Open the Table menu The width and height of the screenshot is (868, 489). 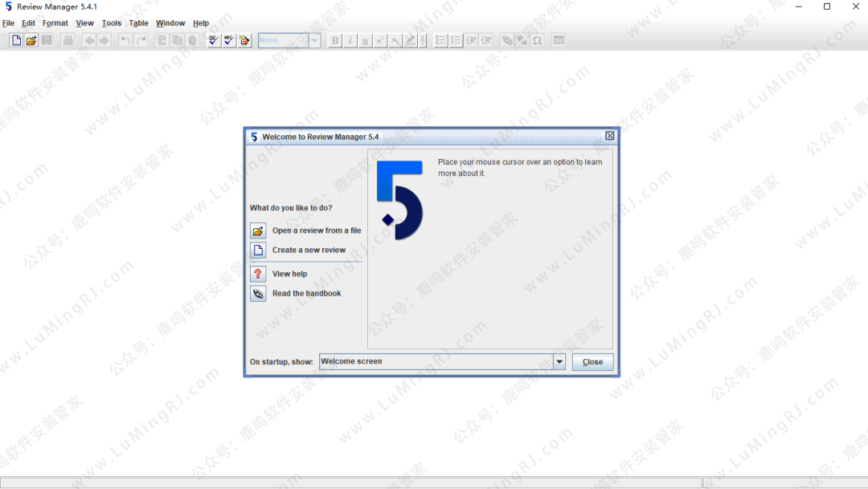pos(139,23)
